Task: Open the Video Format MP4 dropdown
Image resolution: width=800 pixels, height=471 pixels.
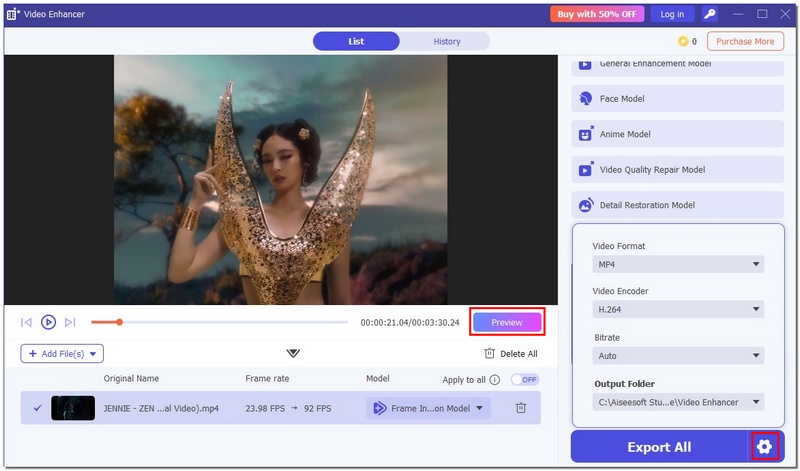Action: tap(677, 265)
